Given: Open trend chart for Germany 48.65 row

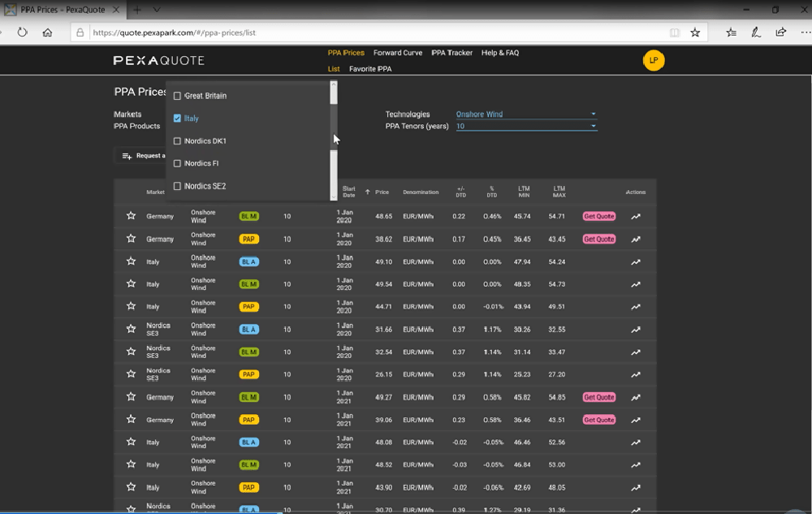Looking at the screenshot, I should [636, 216].
